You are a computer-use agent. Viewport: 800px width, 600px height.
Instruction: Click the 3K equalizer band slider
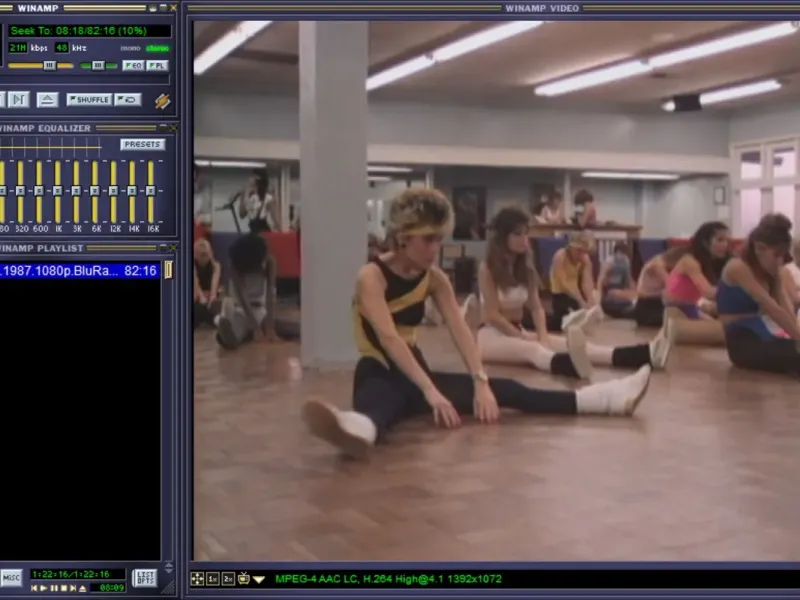[76, 191]
